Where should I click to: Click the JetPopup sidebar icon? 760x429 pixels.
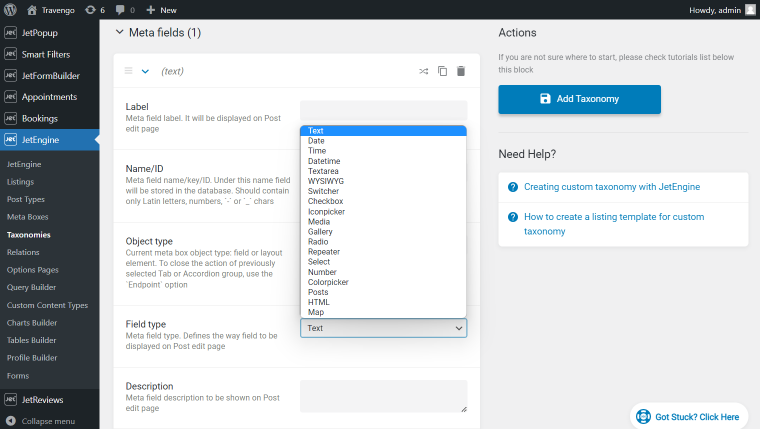[x=11, y=32]
